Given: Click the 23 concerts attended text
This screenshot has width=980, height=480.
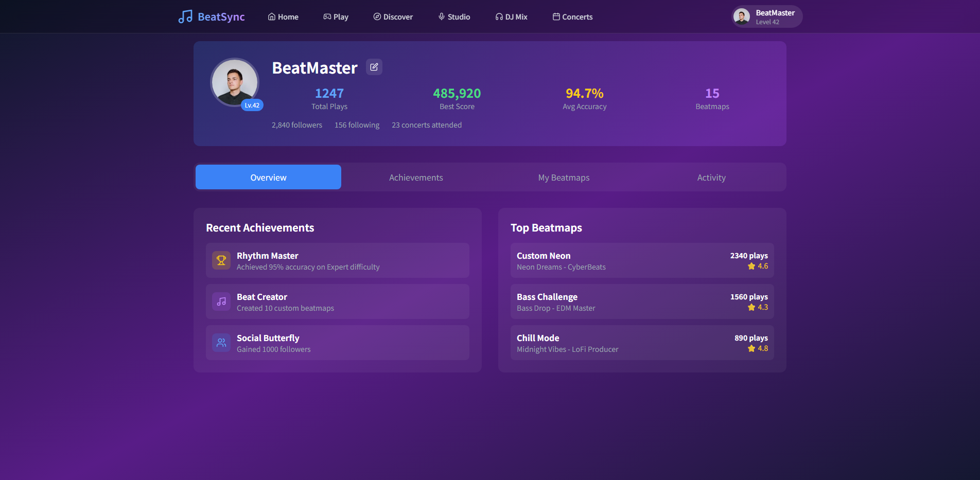Looking at the screenshot, I should (427, 125).
